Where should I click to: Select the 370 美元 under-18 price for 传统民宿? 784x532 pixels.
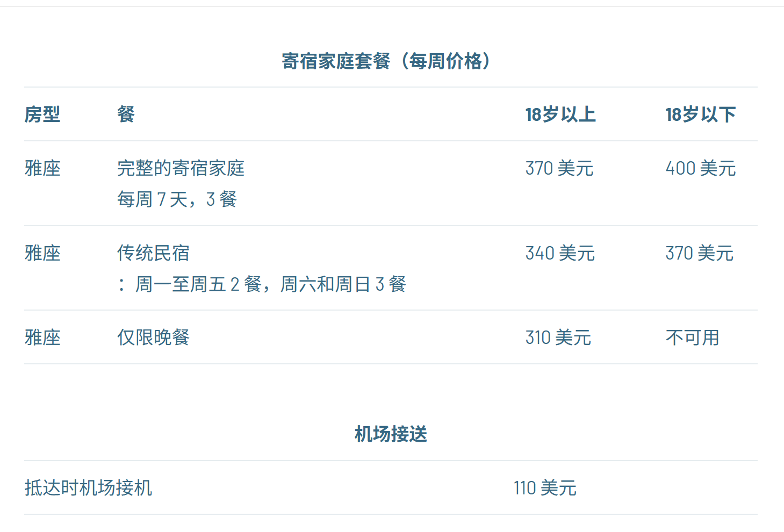pyautogui.click(x=700, y=253)
